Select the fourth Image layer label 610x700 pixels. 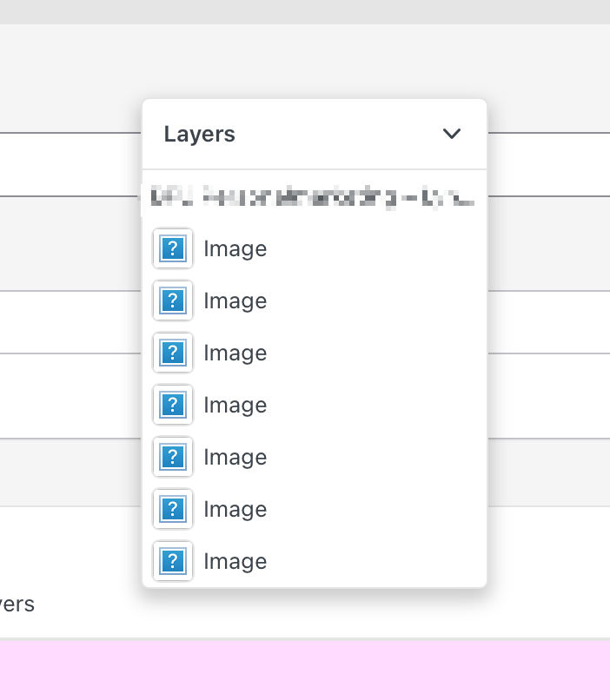pos(235,406)
